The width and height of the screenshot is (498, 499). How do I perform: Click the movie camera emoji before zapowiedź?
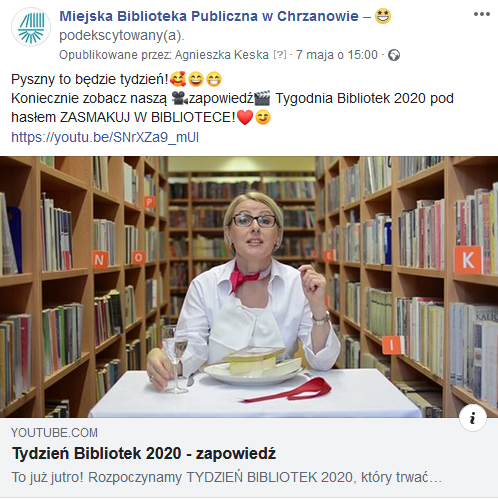click(x=180, y=98)
